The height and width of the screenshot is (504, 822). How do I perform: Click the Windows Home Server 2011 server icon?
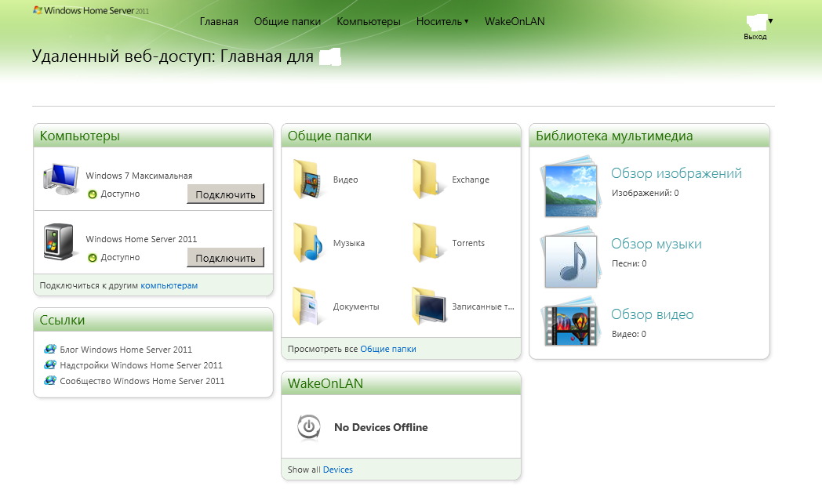click(60, 242)
